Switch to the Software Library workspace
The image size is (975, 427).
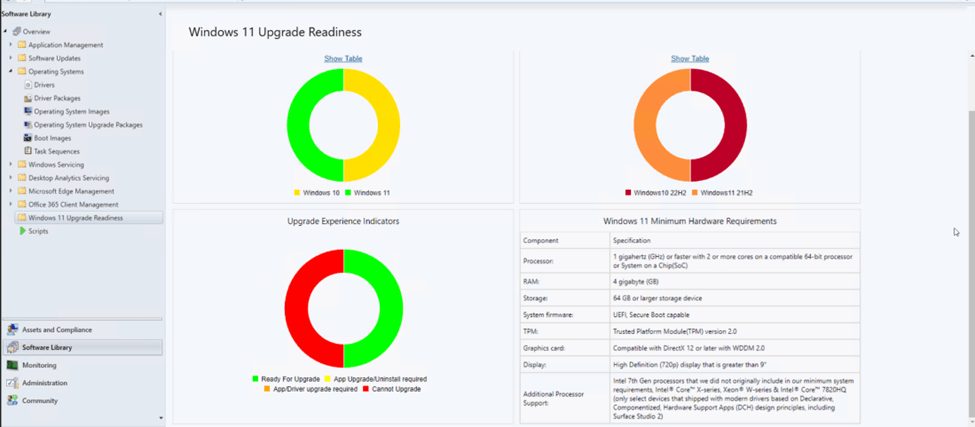pyautogui.click(x=47, y=348)
